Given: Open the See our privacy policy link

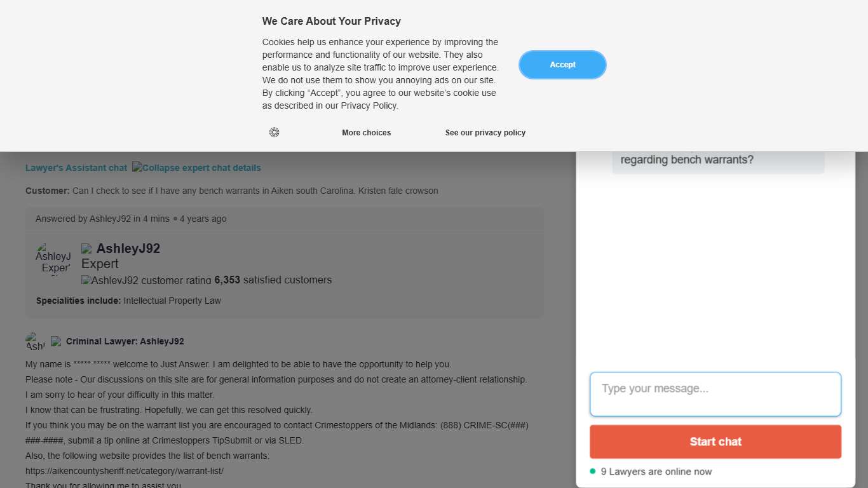Looking at the screenshot, I should click(485, 133).
